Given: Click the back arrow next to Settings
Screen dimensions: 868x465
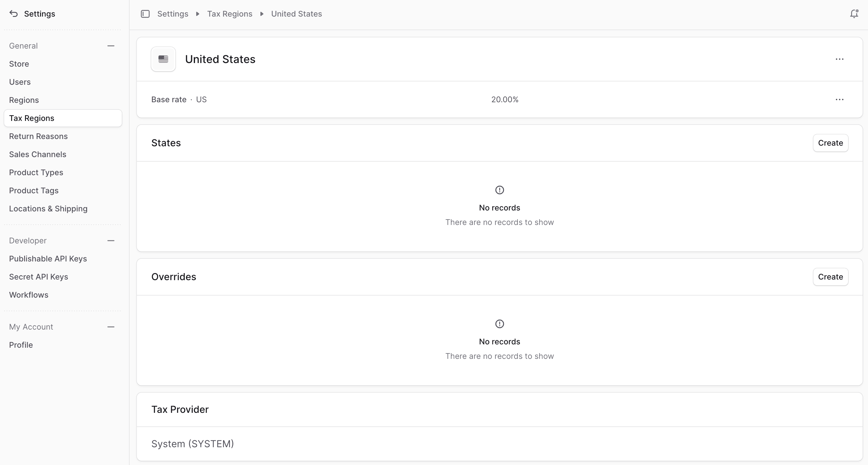Looking at the screenshot, I should point(14,14).
